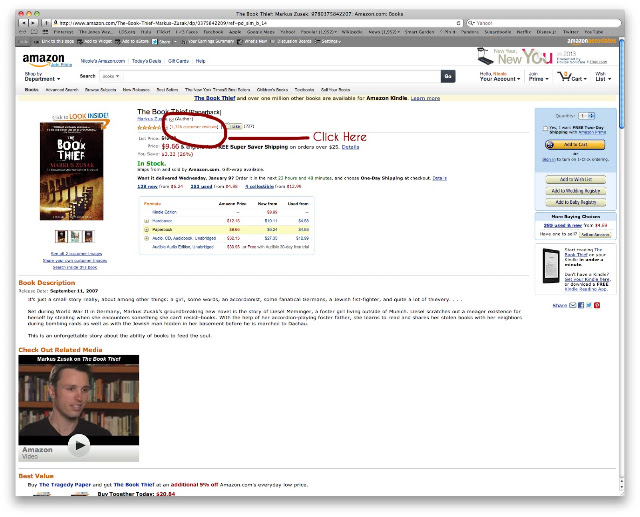Screen dimensions: 640x517
Task: Expand the Paperback format row
Action: coord(146,229)
